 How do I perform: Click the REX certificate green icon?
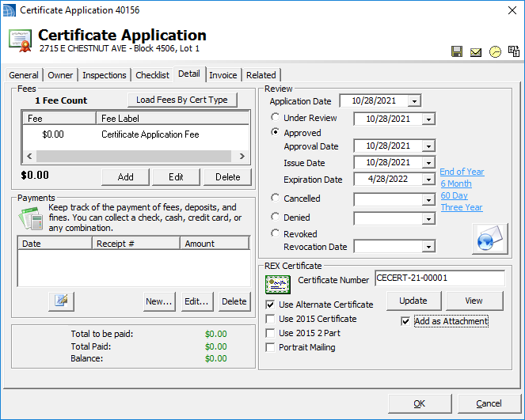pyautogui.click(x=278, y=284)
